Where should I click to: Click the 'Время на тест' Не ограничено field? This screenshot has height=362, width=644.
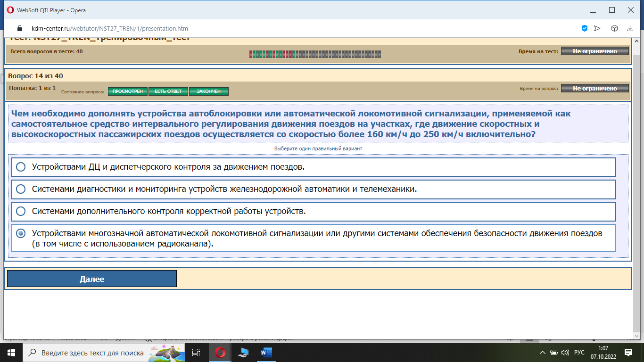595,51
